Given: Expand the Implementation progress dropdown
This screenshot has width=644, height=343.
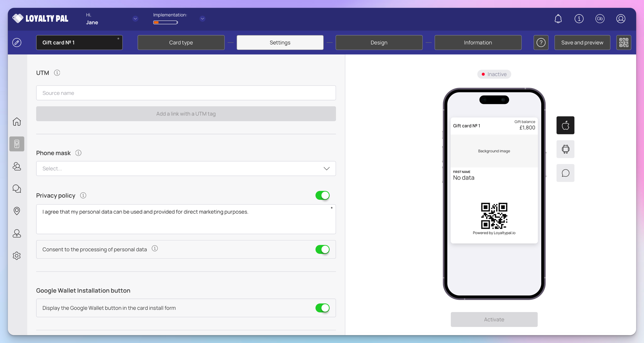Looking at the screenshot, I should (202, 19).
